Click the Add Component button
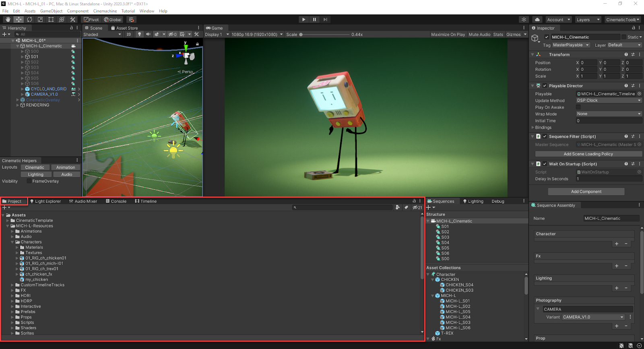The width and height of the screenshot is (644, 349). pos(586,192)
